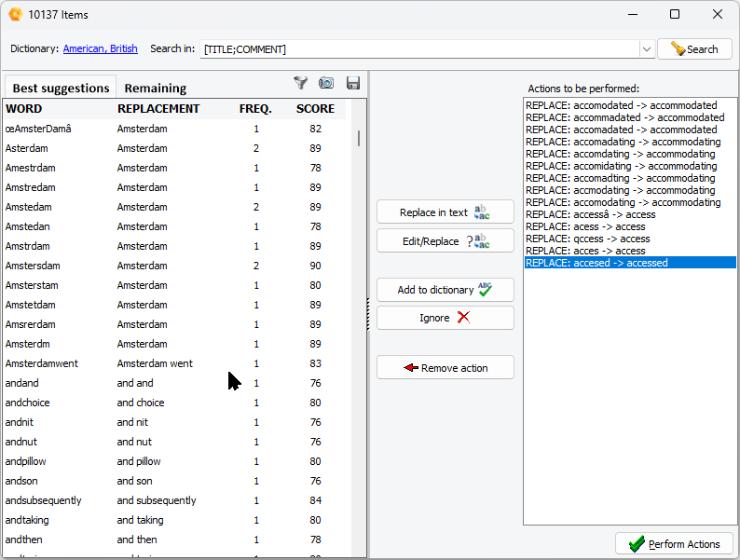This screenshot has width=740, height=560.
Task: Select the Amstersdam word row
Action: click(174, 266)
